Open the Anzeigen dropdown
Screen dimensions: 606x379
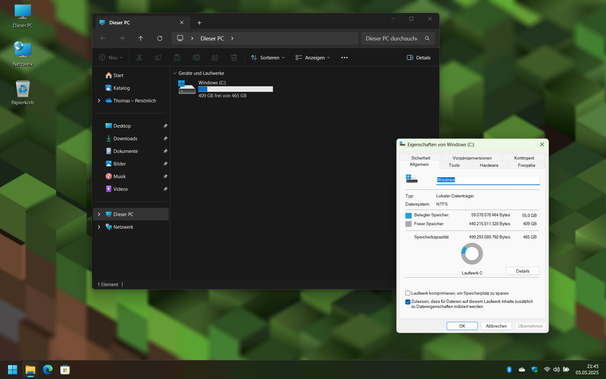(x=312, y=58)
